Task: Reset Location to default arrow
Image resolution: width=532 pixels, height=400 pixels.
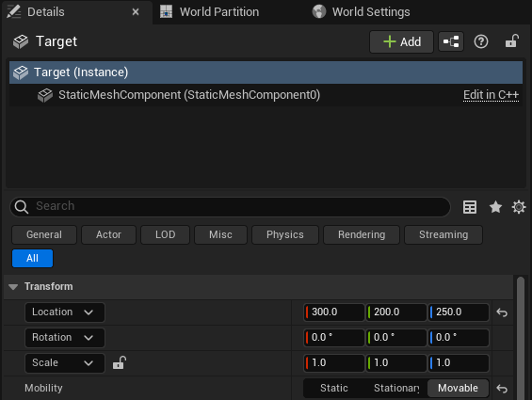Action: (x=502, y=312)
